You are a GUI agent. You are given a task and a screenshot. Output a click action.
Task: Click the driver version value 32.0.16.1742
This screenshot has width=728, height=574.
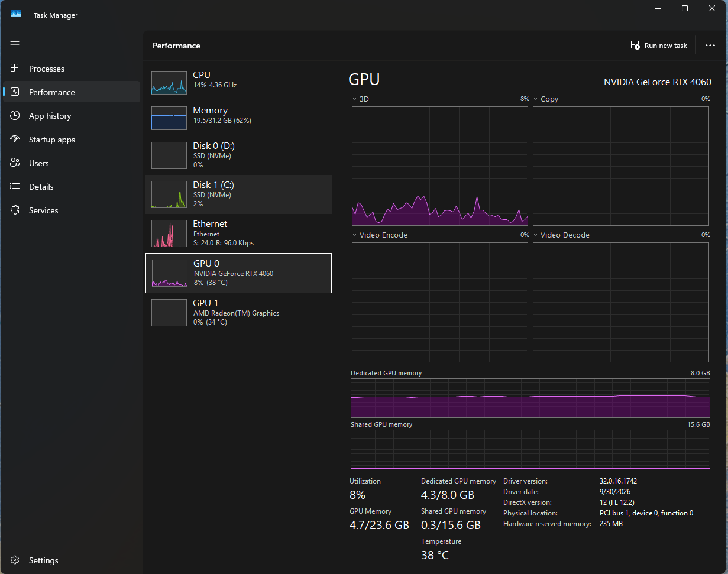click(618, 481)
